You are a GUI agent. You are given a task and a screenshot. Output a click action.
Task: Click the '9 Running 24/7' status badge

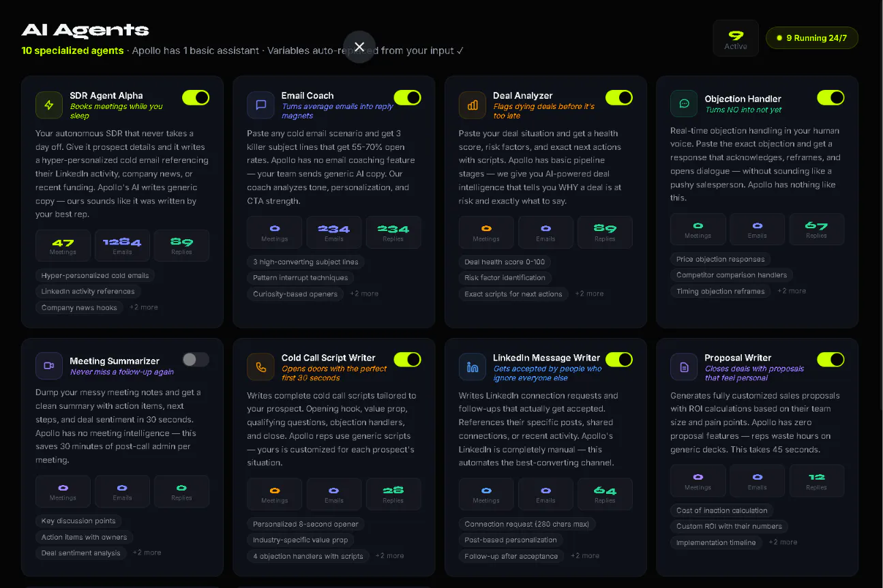[811, 38]
